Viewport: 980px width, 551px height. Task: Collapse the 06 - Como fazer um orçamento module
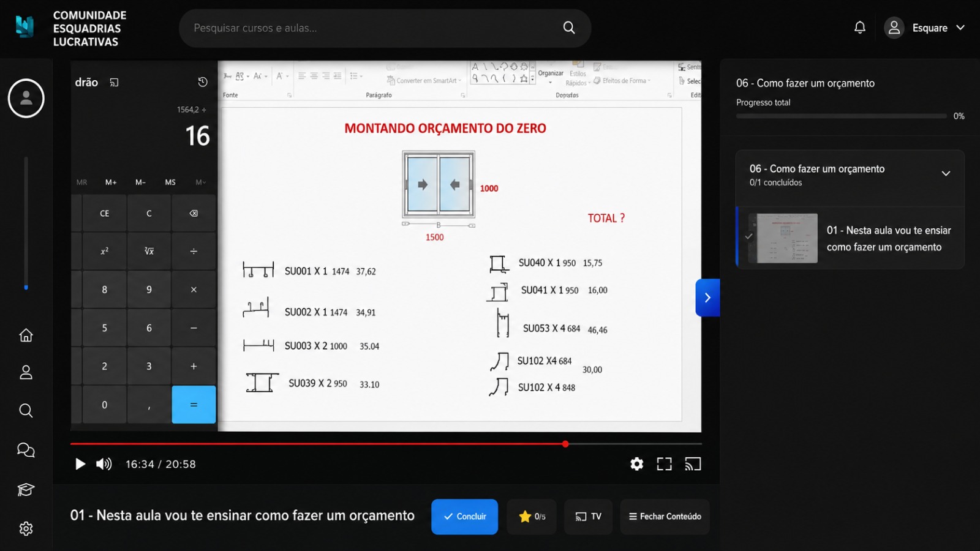(x=946, y=173)
